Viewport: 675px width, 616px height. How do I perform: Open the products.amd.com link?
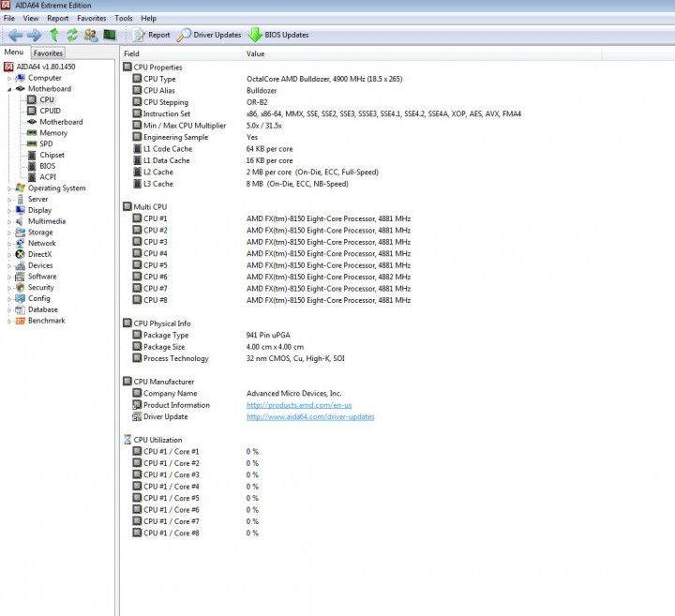(x=299, y=405)
